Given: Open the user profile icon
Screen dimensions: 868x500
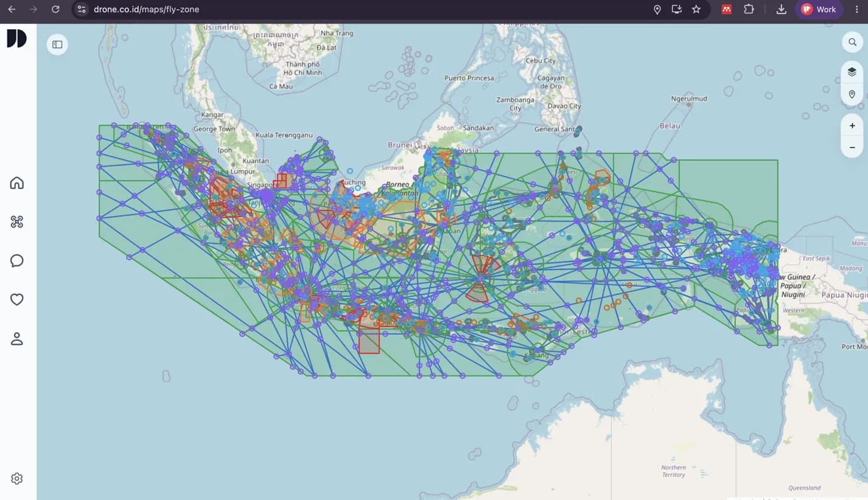Looking at the screenshot, I should pos(17,339).
